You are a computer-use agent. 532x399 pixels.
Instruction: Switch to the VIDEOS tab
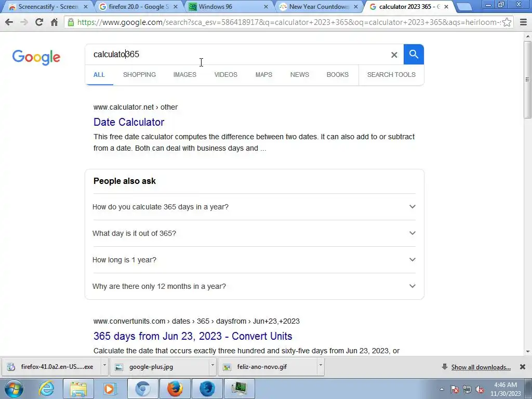coord(225,75)
